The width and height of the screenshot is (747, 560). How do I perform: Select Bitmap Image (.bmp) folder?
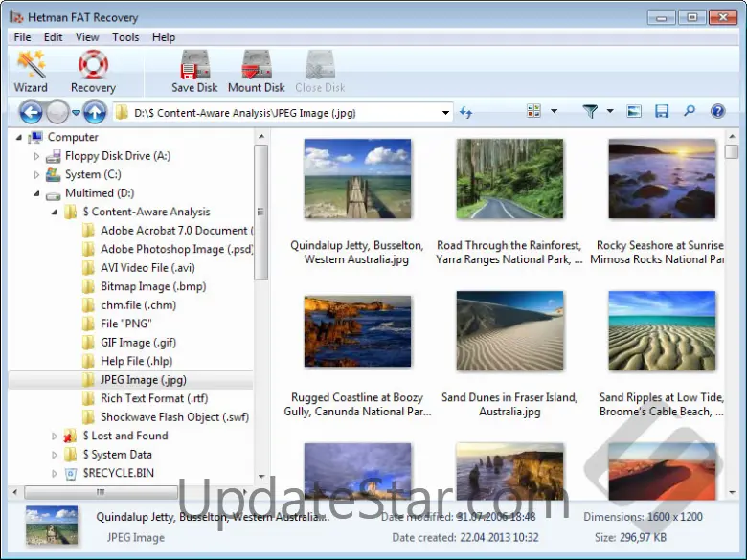pos(144,286)
